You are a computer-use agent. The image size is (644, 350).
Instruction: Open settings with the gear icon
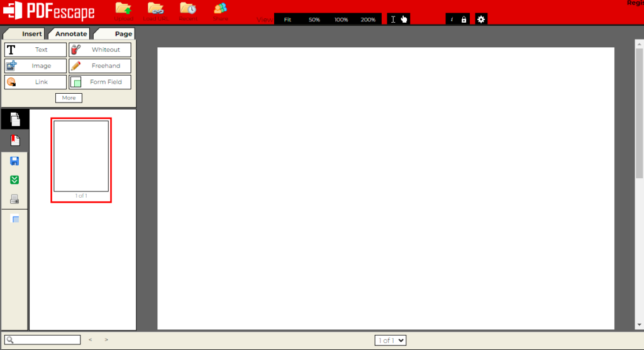481,20
